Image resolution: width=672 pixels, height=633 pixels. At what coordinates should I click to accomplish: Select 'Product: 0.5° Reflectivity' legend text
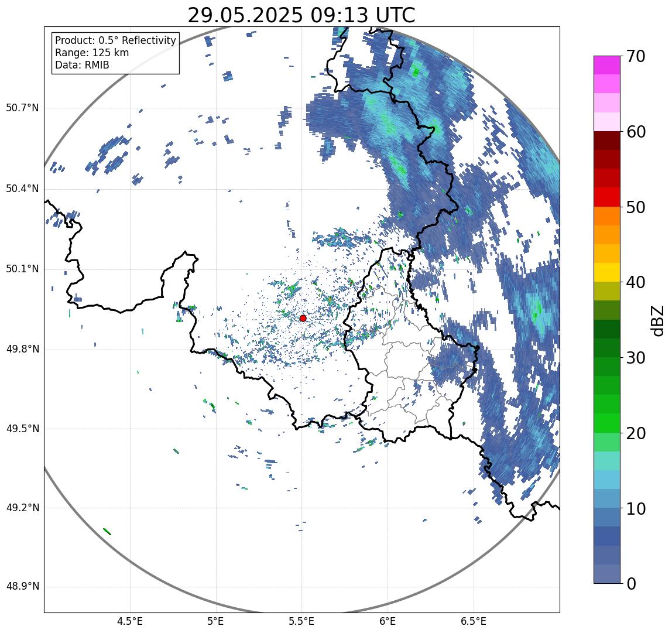pos(116,40)
